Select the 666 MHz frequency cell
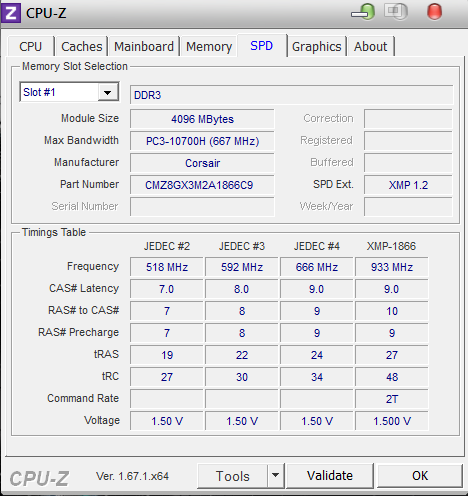The height and width of the screenshot is (503, 468). (317, 267)
